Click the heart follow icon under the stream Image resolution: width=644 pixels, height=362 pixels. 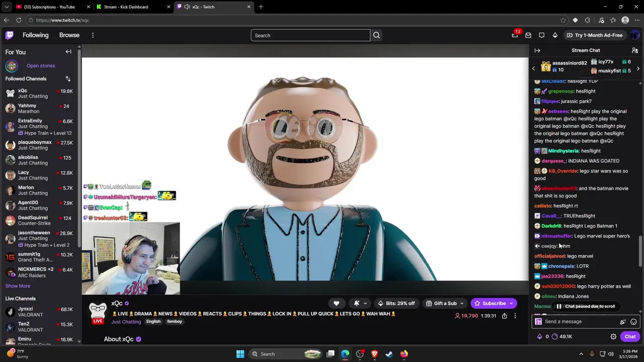(x=336, y=303)
